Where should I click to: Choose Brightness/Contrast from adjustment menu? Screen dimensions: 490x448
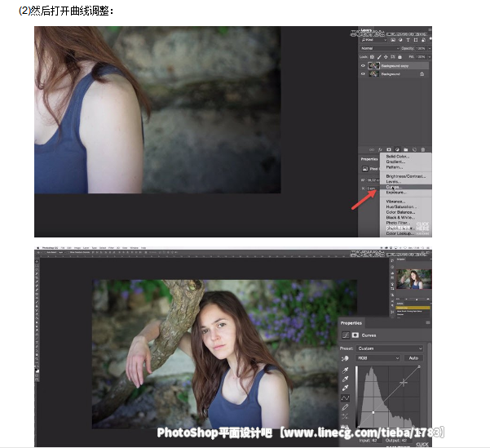[x=406, y=176]
